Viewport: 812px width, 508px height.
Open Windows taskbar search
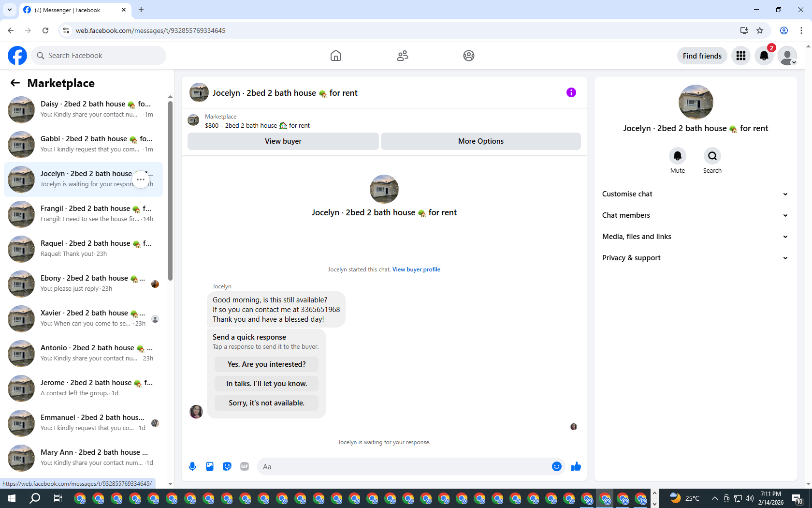35,498
